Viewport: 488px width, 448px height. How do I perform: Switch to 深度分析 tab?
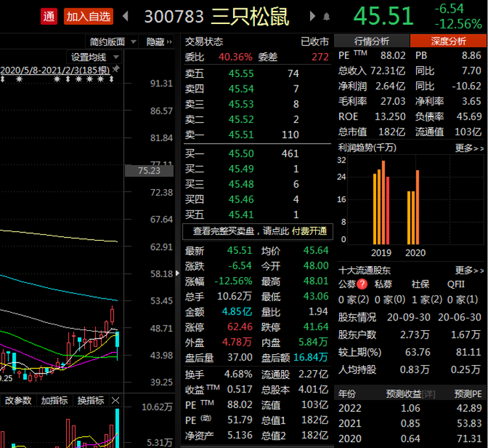pos(448,41)
